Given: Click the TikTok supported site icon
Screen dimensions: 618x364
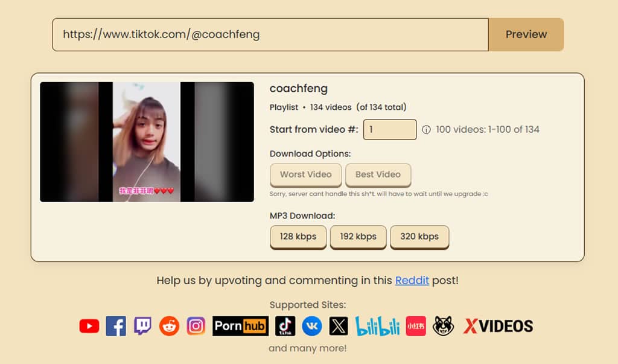Looking at the screenshot, I should [x=285, y=326].
